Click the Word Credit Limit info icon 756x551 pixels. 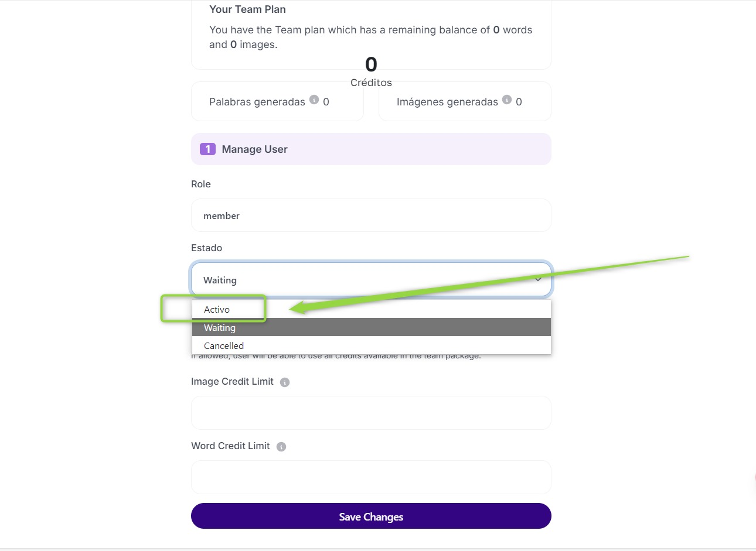281,447
